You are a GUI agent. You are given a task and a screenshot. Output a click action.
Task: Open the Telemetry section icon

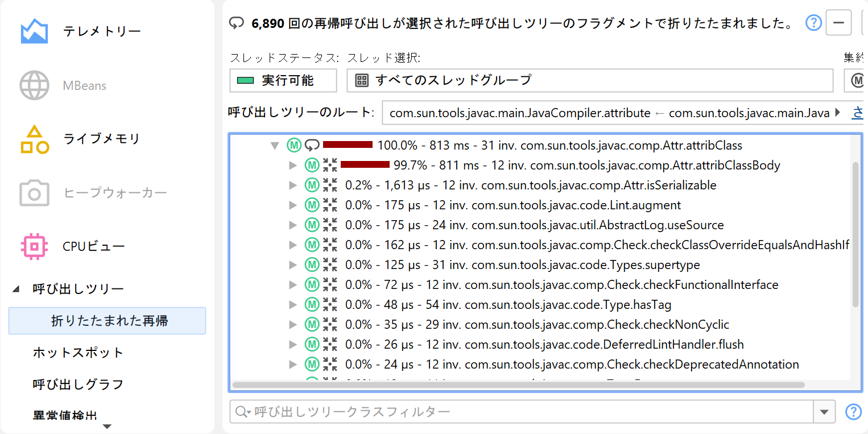pyautogui.click(x=34, y=31)
